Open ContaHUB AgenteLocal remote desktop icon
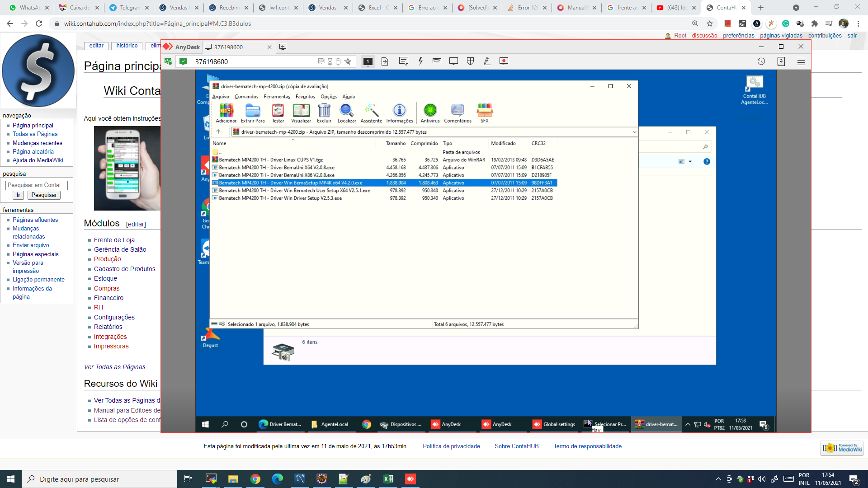The height and width of the screenshot is (488, 868). (755, 90)
